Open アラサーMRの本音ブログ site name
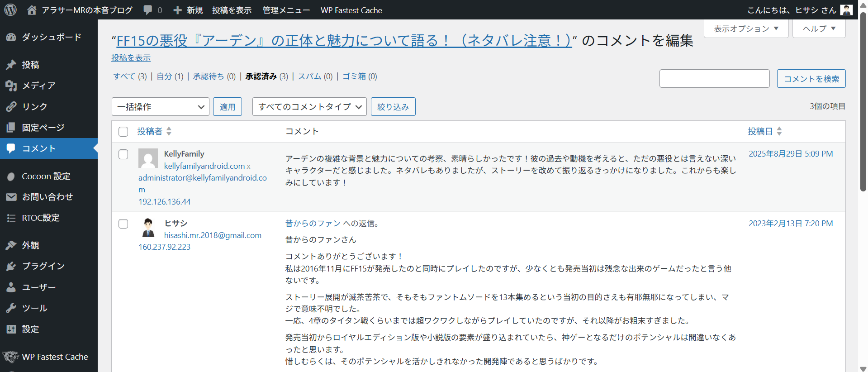 (87, 10)
